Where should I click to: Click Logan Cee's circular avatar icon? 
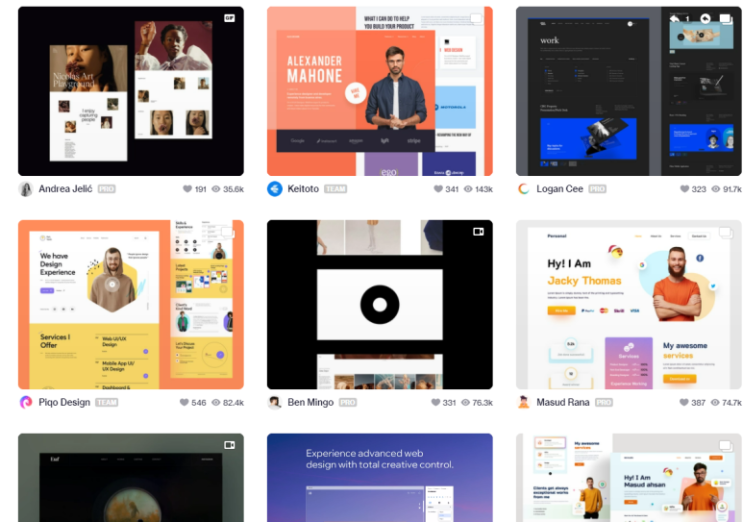pyautogui.click(x=524, y=189)
